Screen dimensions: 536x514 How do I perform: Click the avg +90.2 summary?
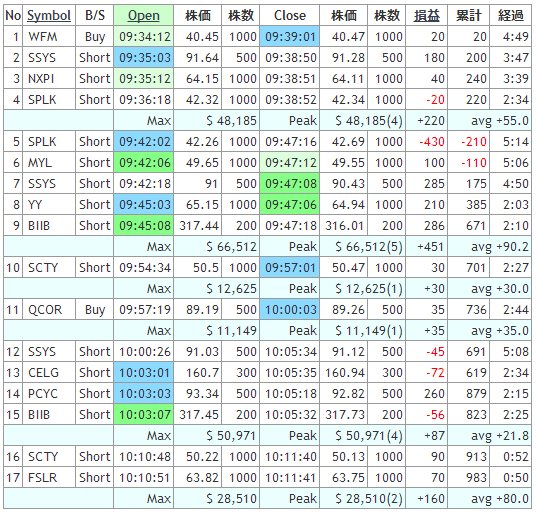500,247
